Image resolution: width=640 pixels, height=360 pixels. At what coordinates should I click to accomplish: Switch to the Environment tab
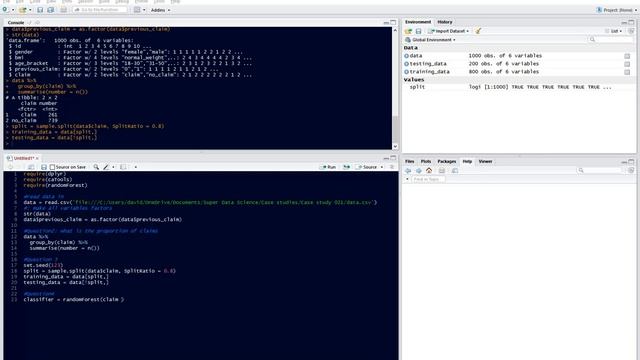(418, 22)
